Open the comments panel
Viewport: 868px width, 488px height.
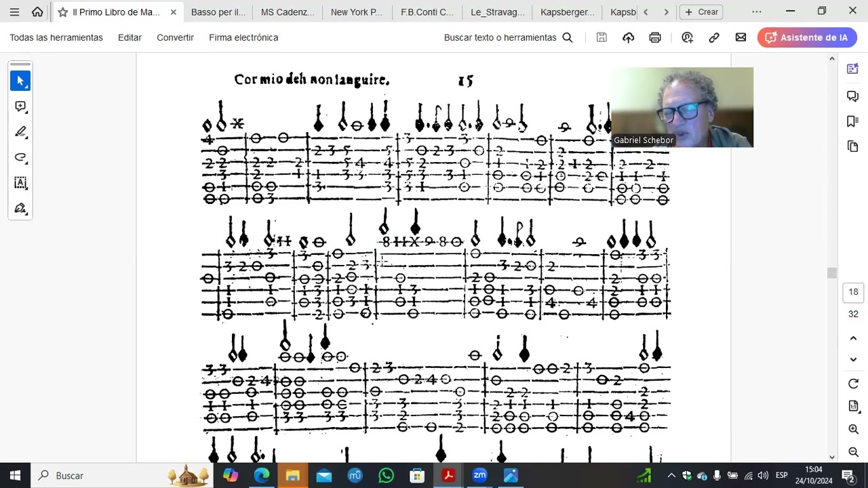click(x=853, y=96)
